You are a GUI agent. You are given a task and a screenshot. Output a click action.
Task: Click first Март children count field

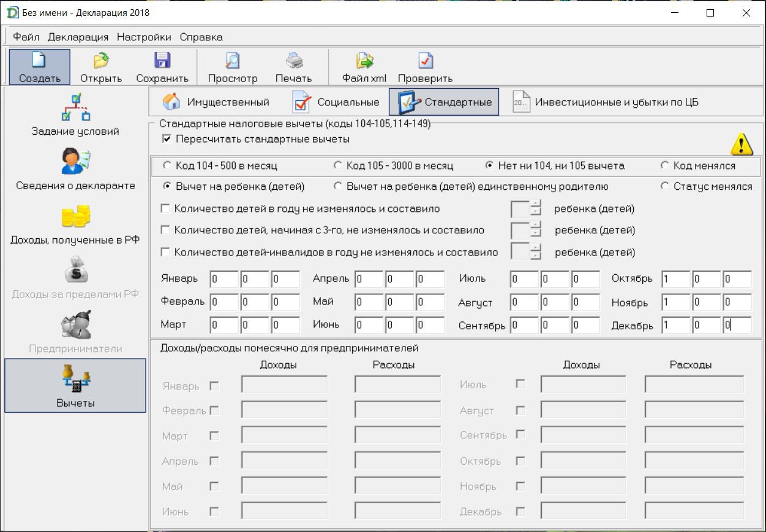[223, 325]
